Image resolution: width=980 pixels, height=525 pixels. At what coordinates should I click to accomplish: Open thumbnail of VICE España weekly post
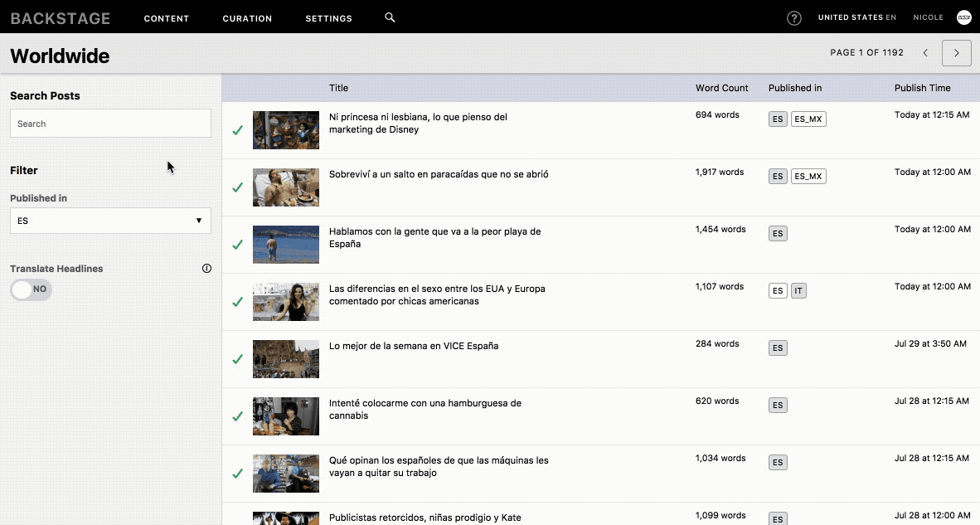285,359
